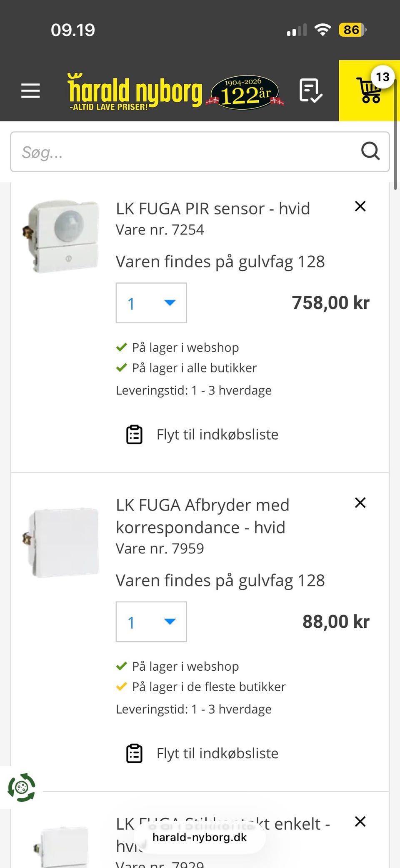The image size is (400, 868).
Task: Click clipboard icon under Afbryder item
Action: pos(134,753)
